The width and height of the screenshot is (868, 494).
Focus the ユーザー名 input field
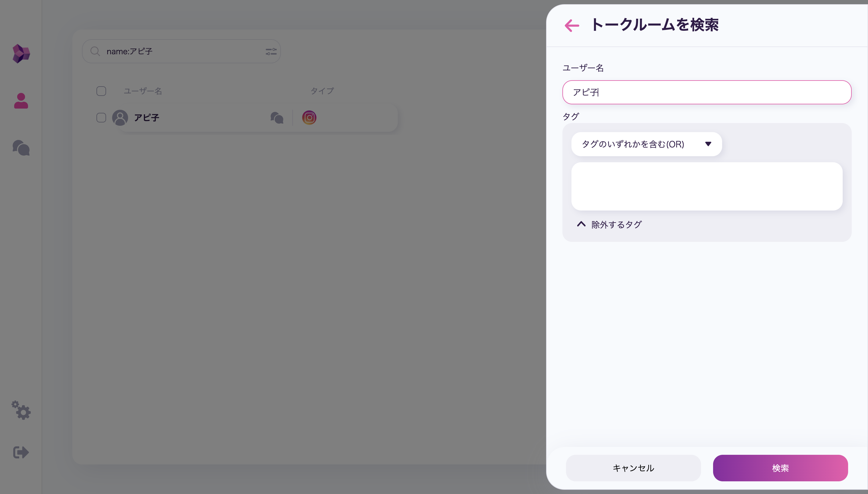pos(706,92)
